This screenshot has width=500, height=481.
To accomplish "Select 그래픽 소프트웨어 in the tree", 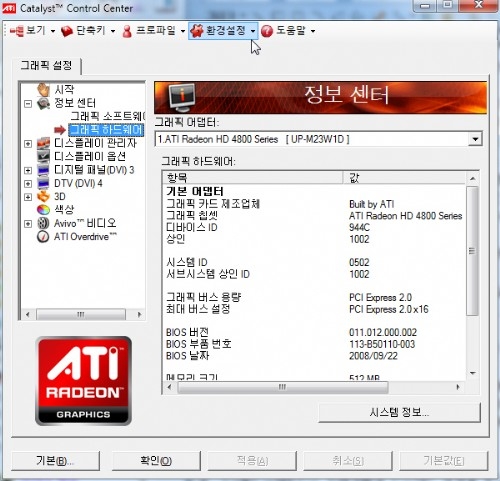I will 108,116.
